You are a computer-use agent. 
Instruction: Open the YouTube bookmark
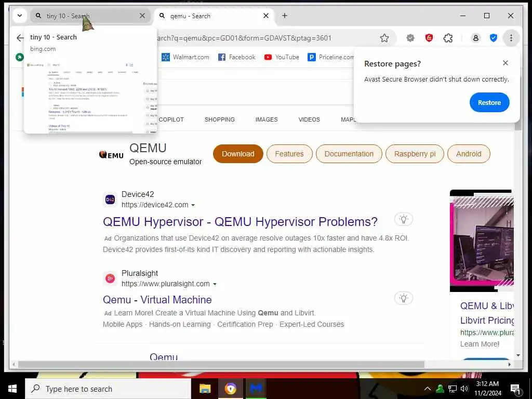click(282, 57)
